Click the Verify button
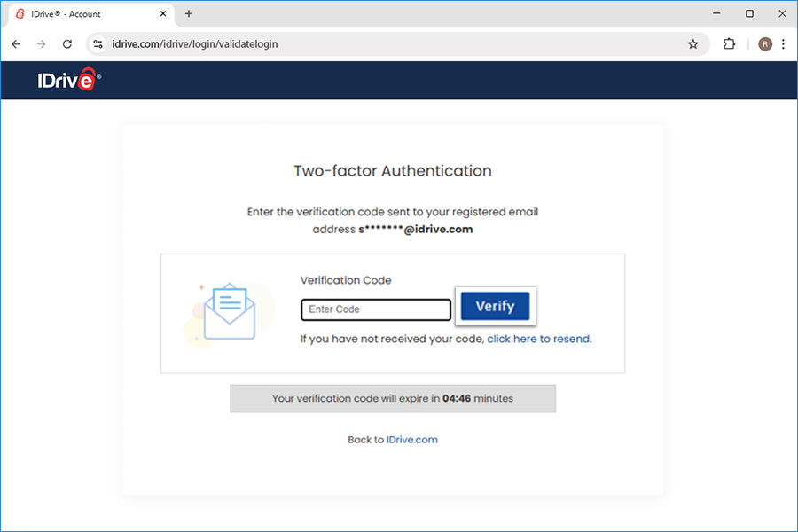The height and width of the screenshot is (532, 798). point(495,306)
